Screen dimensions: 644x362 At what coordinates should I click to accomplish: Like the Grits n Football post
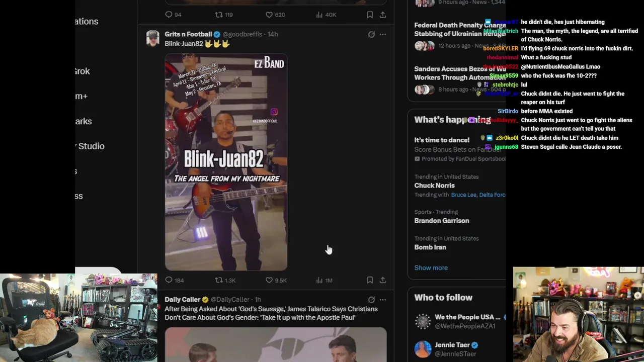[x=276, y=280]
